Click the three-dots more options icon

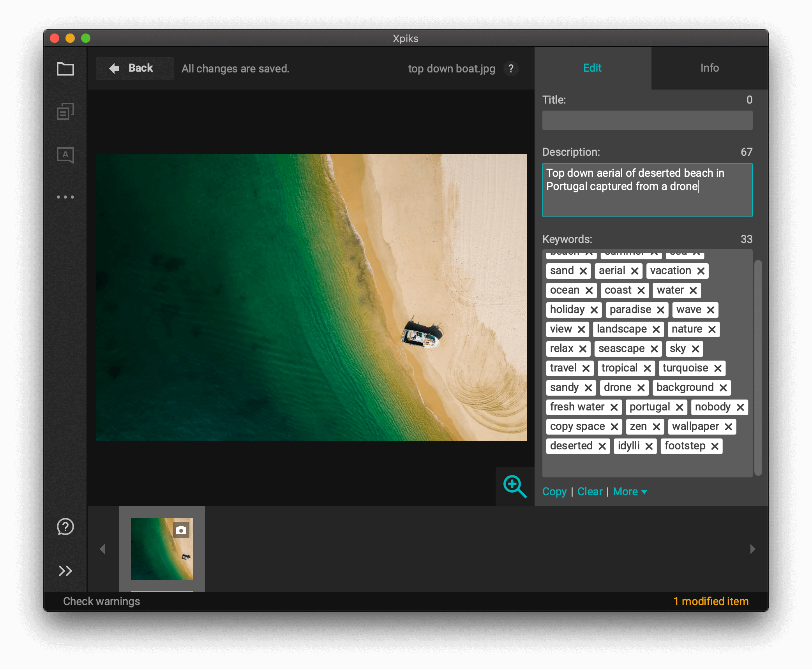click(x=65, y=197)
